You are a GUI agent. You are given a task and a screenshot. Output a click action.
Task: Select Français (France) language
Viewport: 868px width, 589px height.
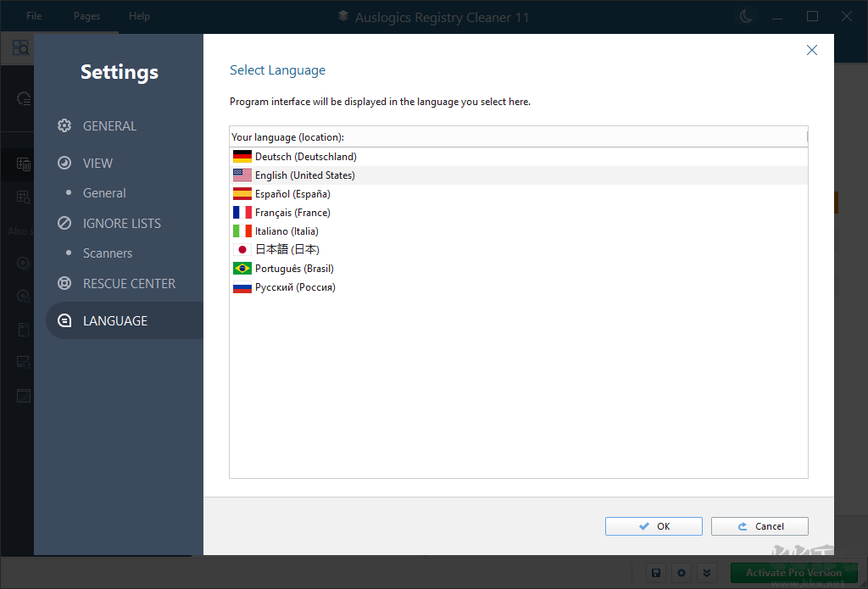point(518,213)
